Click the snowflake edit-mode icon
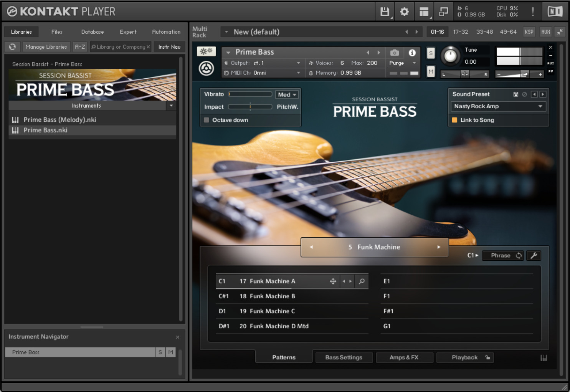The image size is (570, 392). (x=206, y=51)
